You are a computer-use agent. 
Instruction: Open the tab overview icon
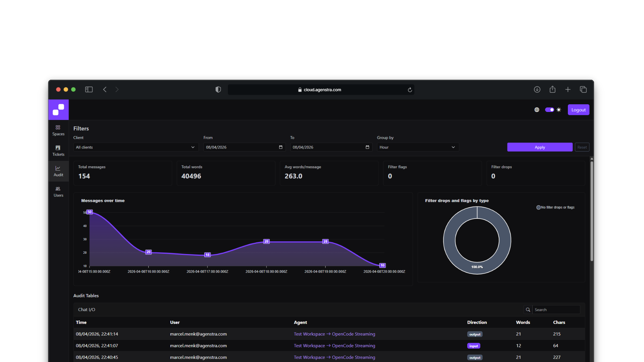tap(583, 89)
